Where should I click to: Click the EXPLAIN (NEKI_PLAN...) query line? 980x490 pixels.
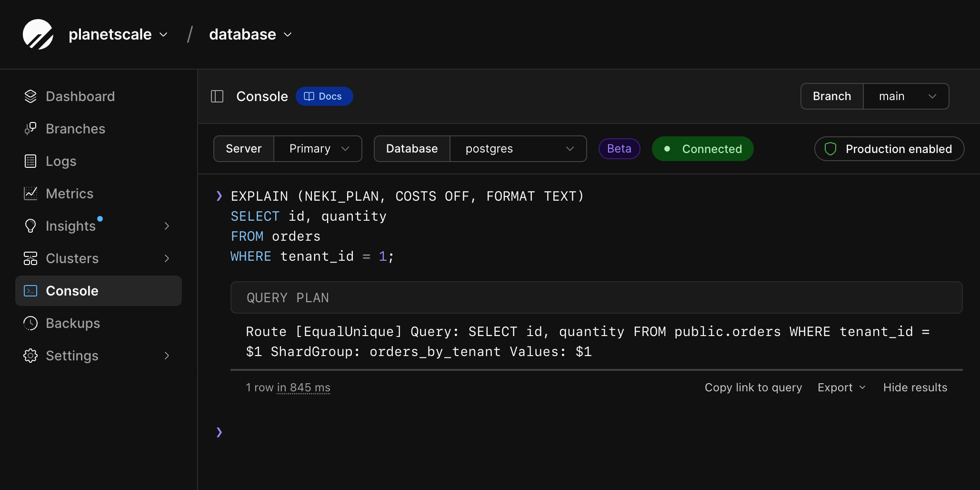pos(407,196)
